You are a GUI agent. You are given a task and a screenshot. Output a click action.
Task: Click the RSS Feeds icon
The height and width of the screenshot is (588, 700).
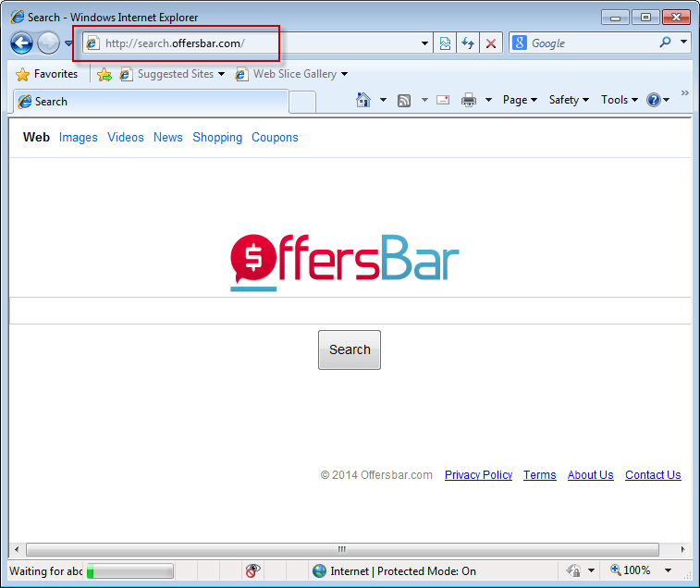[x=404, y=101]
